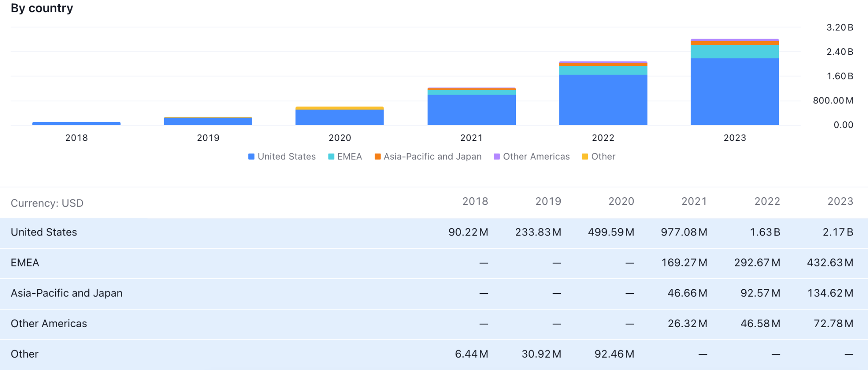Click the yellow Other legend swatch
This screenshot has height=370, width=868.
coord(585,157)
